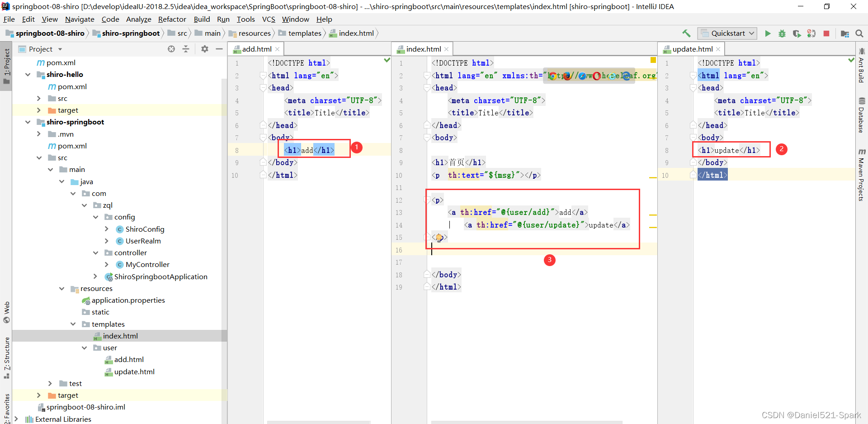Collapse the shiro-springboot module

pyautogui.click(x=28, y=122)
